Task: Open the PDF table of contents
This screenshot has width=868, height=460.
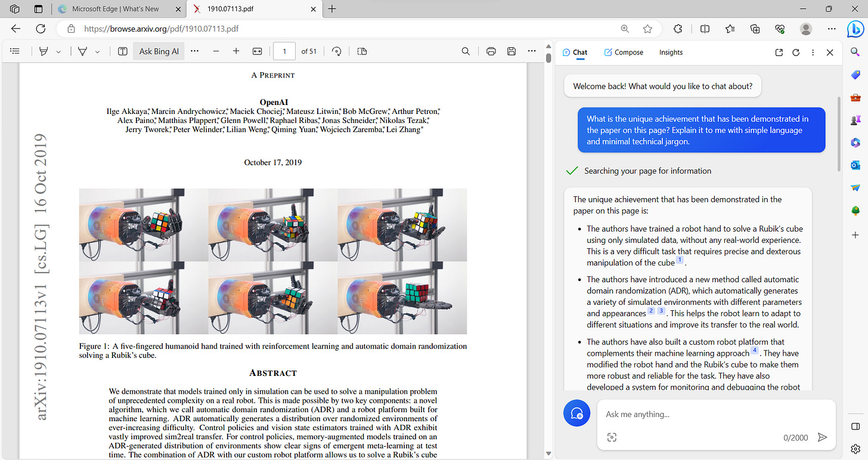Action: click(x=15, y=51)
